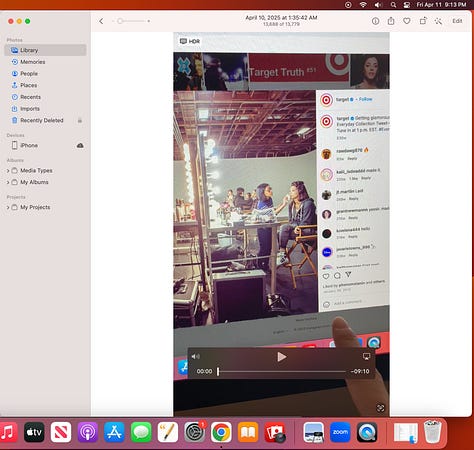Image resolution: width=474 pixels, height=450 pixels.
Task: Open the Edit mode button
Action: pyautogui.click(x=457, y=21)
